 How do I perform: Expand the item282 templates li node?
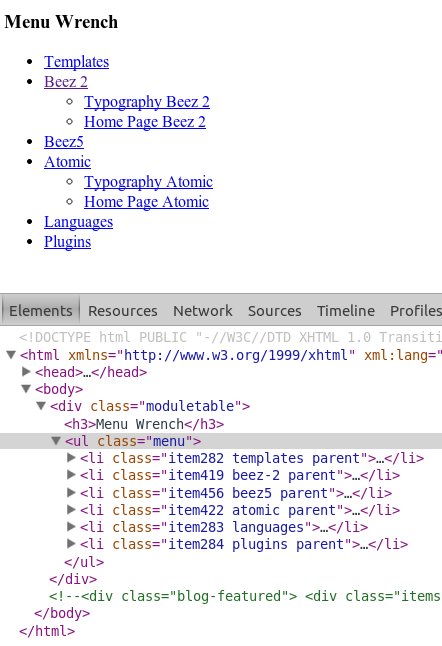(x=71, y=457)
